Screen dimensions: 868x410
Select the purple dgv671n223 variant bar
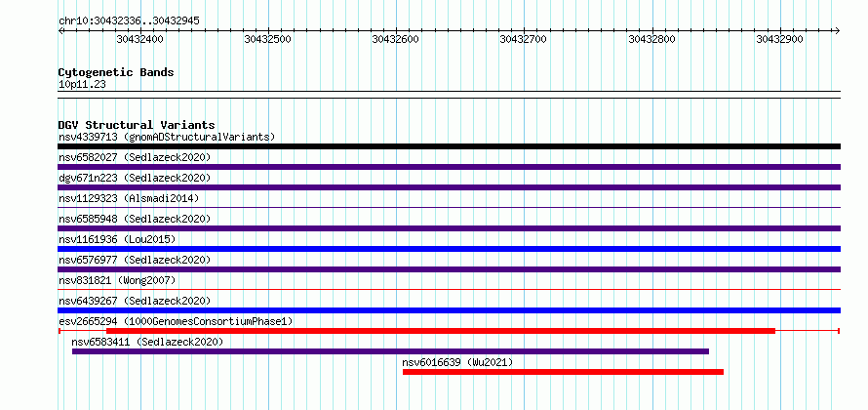(449, 187)
